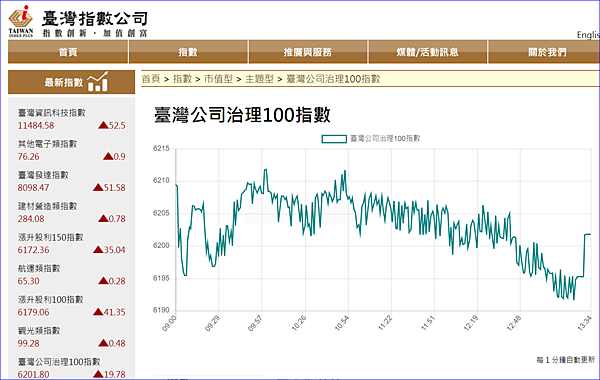Click the 臺灣公司治理100指數 page heading
600x380 pixels.
pos(242,115)
